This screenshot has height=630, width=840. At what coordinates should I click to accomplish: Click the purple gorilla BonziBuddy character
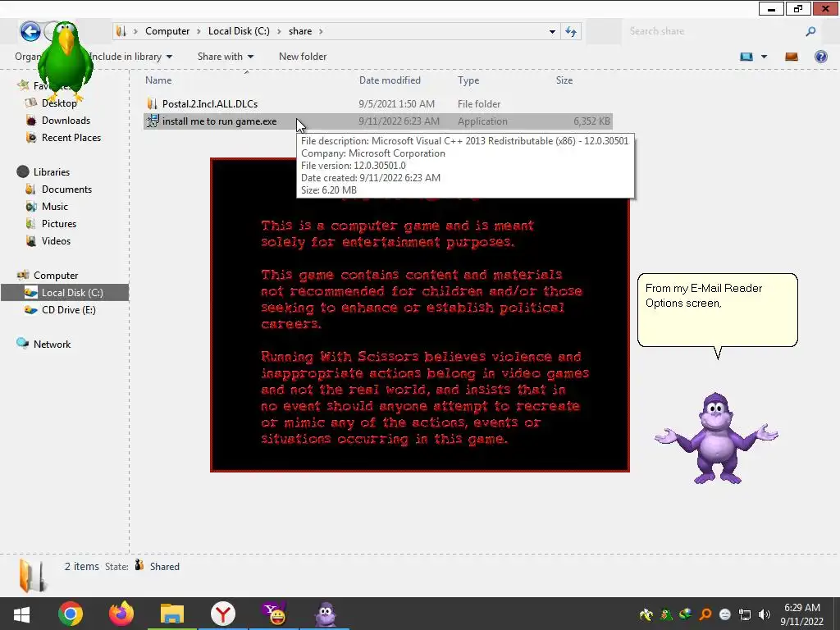pos(716,438)
